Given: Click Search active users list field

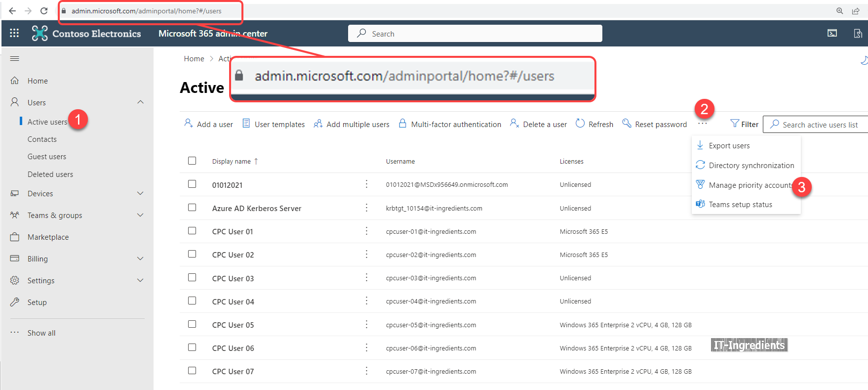Looking at the screenshot, I should tap(815, 125).
